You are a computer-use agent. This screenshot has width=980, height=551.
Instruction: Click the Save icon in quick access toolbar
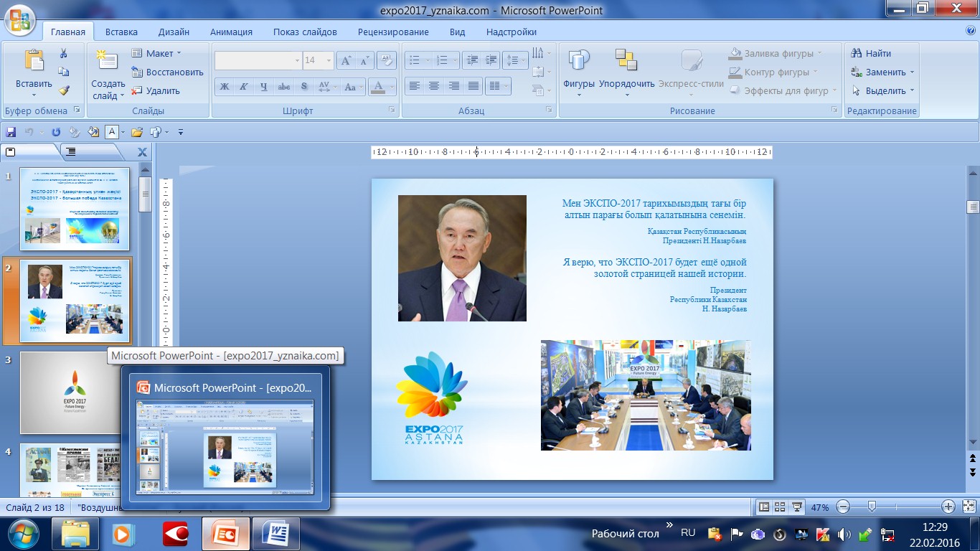[x=11, y=132]
